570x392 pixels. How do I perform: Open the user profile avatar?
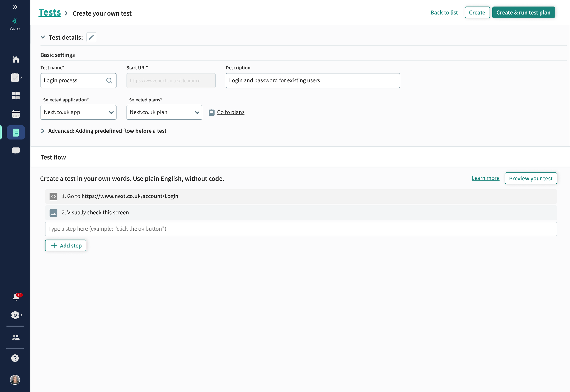pyautogui.click(x=15, y=380)
